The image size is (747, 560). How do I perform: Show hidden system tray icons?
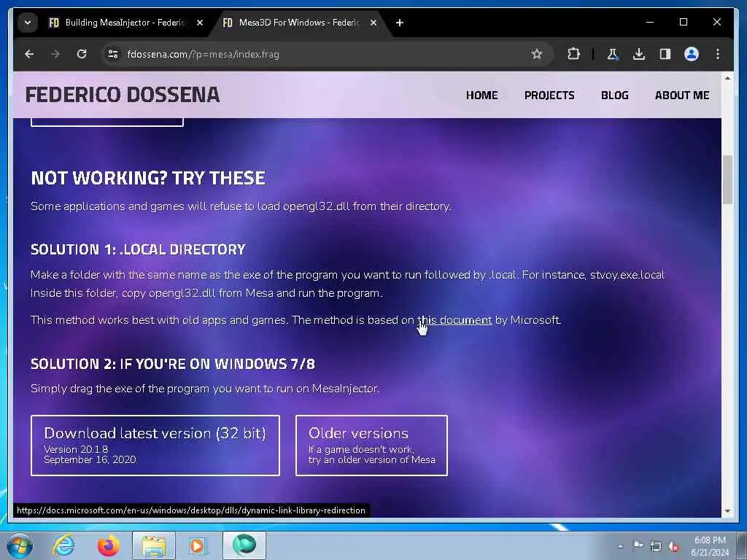pyautogui.click(x=620, y=546)
